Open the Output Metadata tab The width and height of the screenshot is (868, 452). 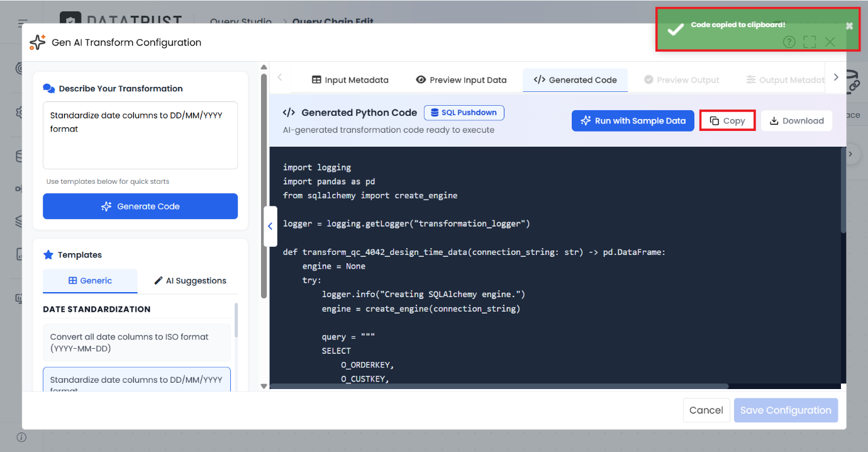pos(785,80)
